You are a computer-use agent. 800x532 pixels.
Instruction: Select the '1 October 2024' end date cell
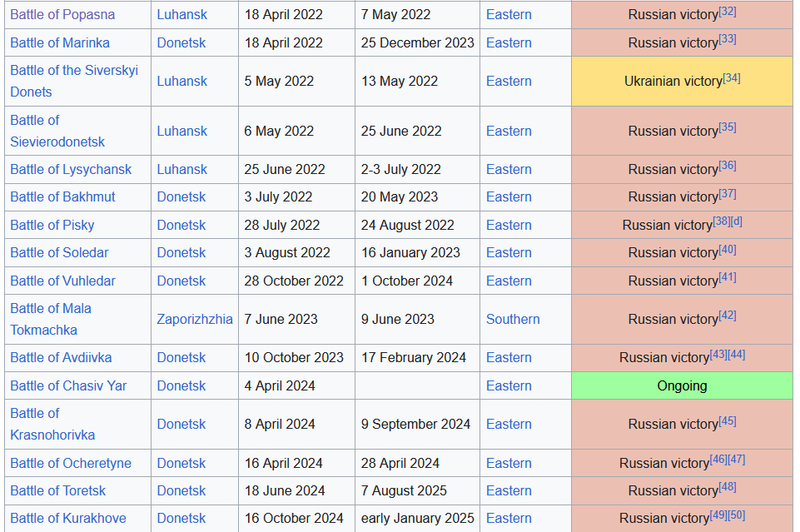417,281
